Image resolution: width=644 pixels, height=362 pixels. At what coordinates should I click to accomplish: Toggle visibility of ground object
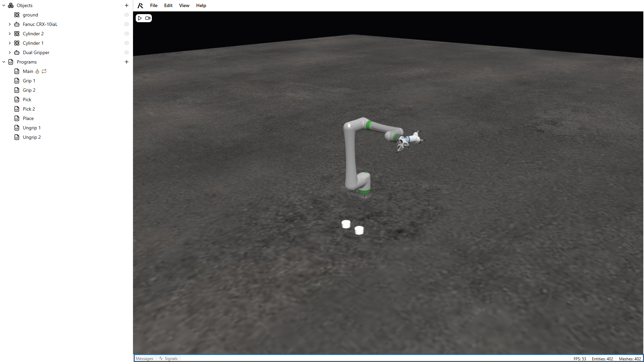(x=127, y=15)
